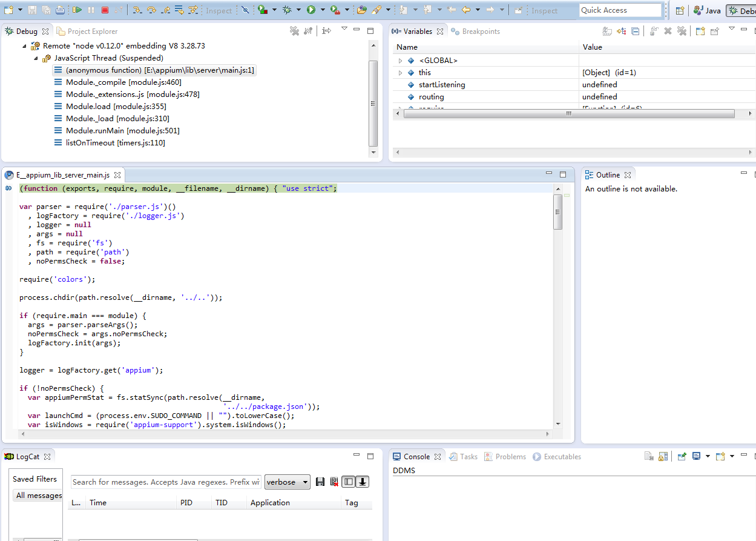Close the E__appium_lib_server_main.js editor tab
Viewport: 756px width, 541px height.
[117, 174]
